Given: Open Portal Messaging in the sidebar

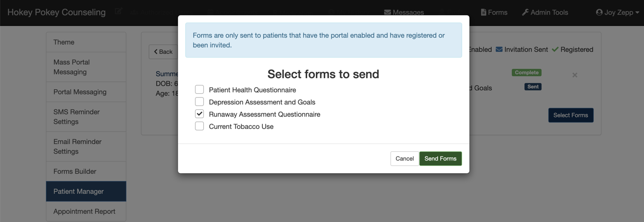Looking at the screenshot, I should [x=86, y=92].
